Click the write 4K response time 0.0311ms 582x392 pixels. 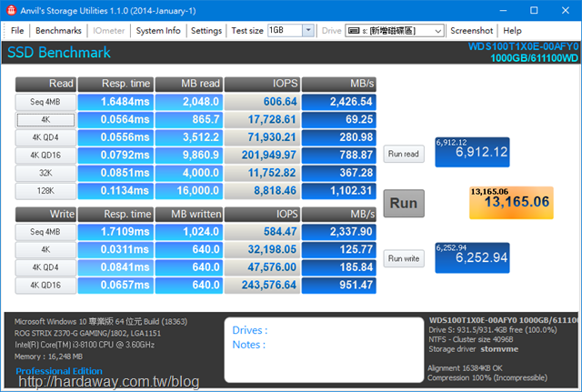click(115, 249)
